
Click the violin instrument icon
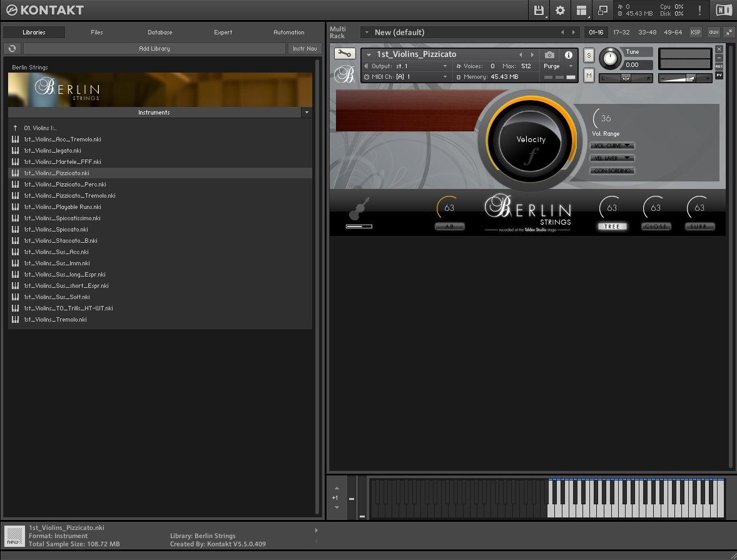[359, 209]
